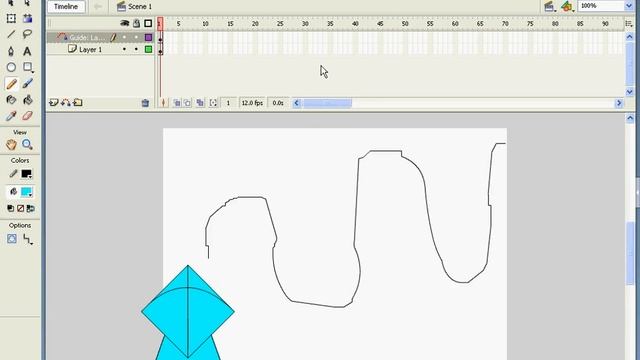Set default black and white colors
This screenshot has height=360, width=640.
[x=11, y=209]
